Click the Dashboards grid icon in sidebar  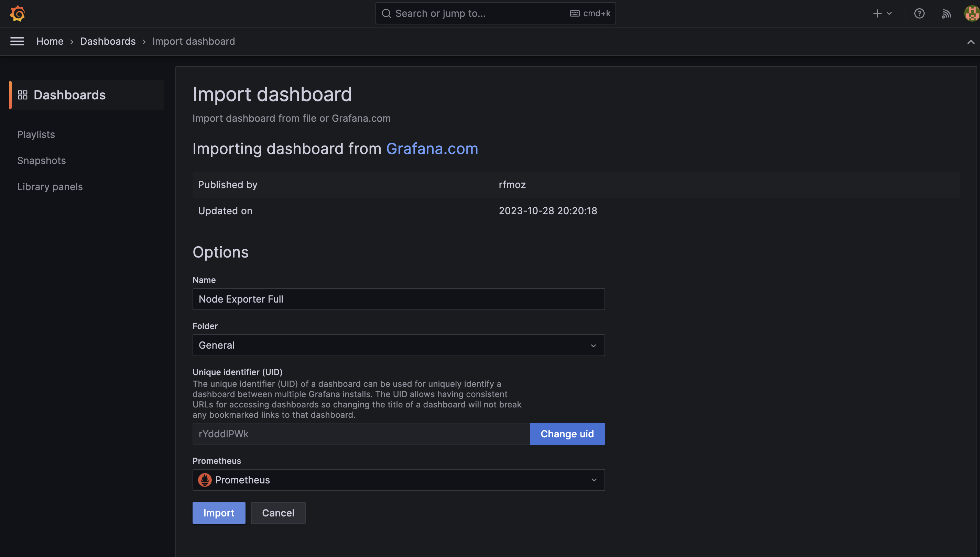coord(23,95)
